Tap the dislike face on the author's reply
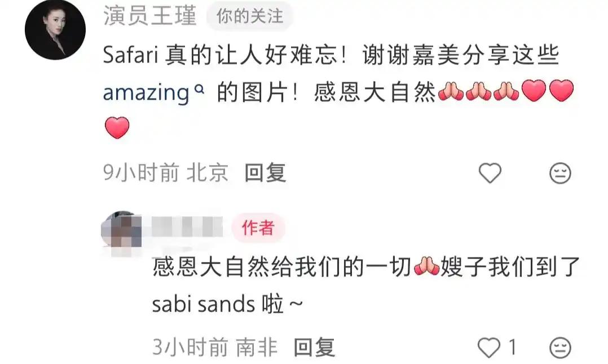Screen dimensions: 608x364 click(x=560, y=347)
